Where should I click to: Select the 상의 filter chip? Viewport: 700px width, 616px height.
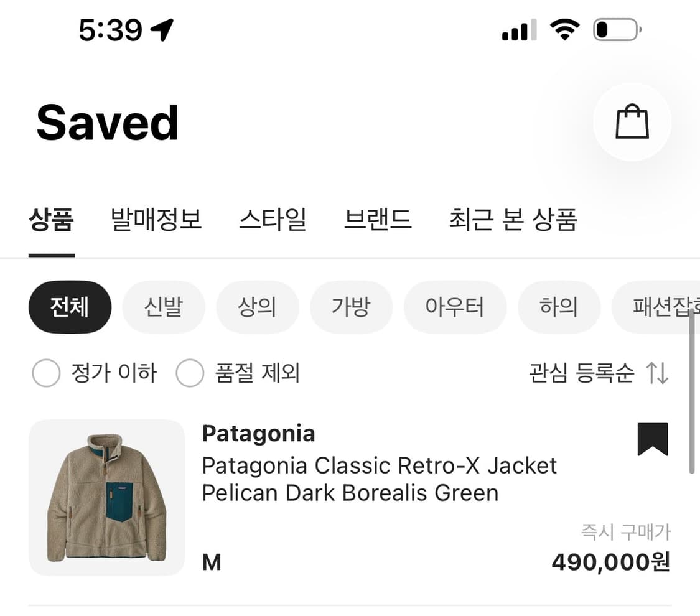[x=258, y=307]
